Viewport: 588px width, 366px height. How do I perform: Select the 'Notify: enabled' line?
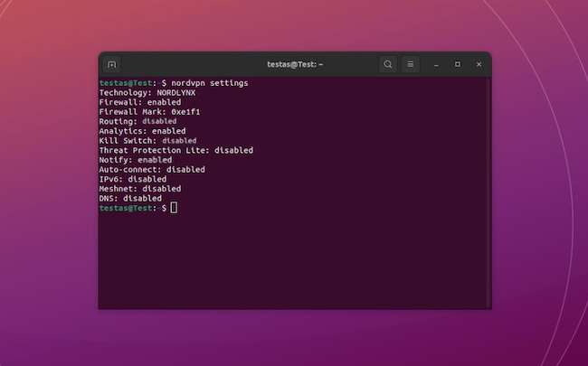click(x=136, y=160)
